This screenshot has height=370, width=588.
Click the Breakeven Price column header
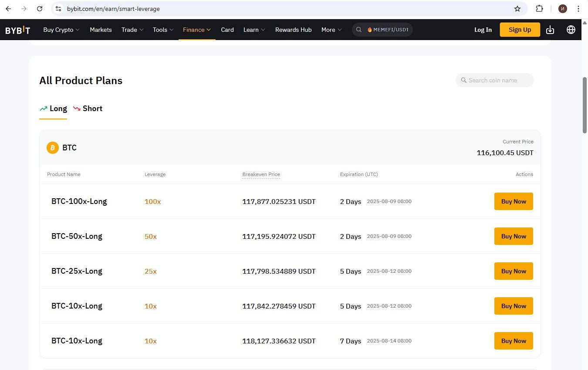point(261,174)
